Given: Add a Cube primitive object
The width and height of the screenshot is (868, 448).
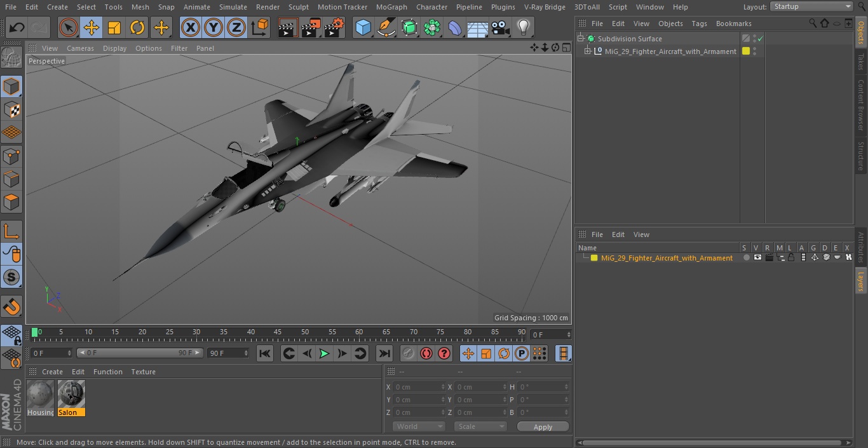Looking at the screenshot, I should 363,27.
